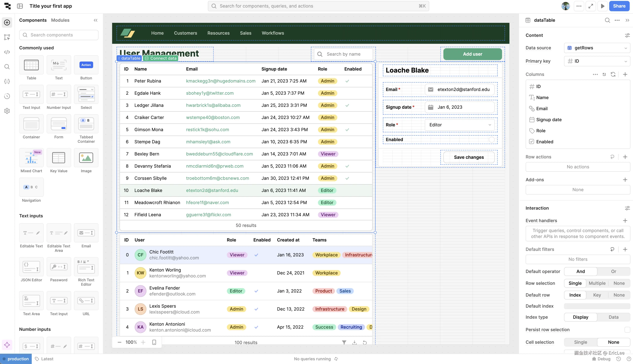The height and width of the screenshot is (364, 633).
Task: Click the table download icon
Action: coord(354,342)
